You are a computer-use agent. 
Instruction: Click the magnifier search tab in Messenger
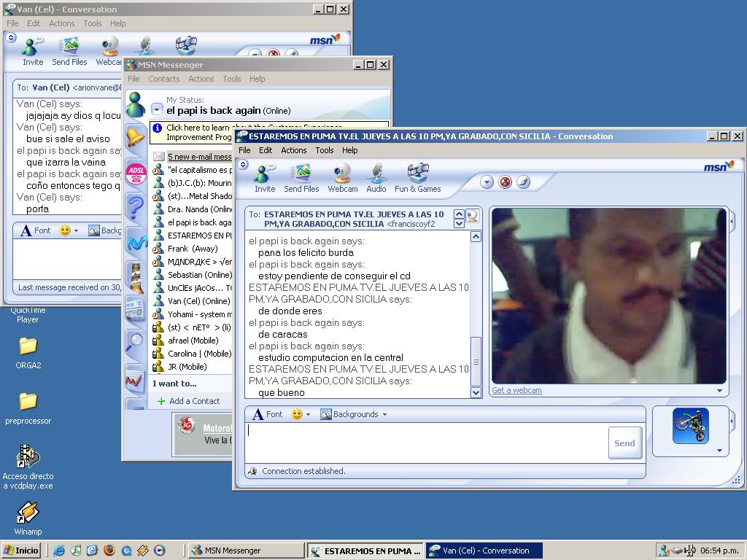[135, 342]
